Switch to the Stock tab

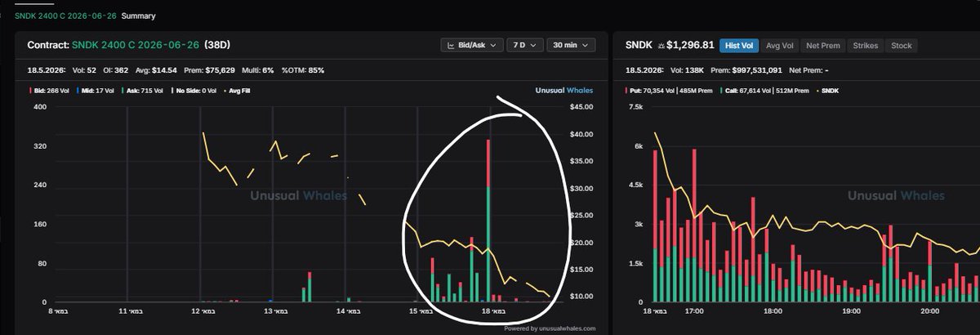[x=902, y=46]
